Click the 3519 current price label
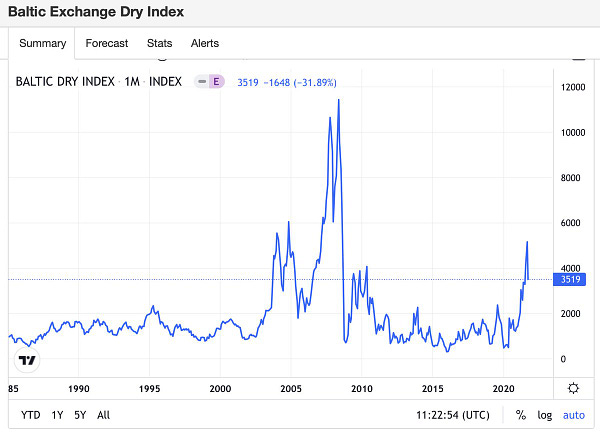600x432 pixels. click(570, 279)
